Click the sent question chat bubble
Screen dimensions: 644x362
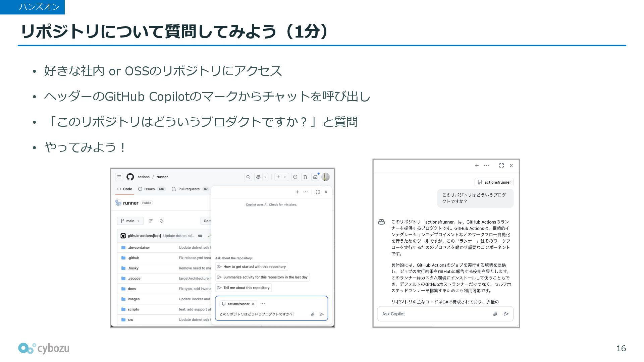pos(475,198)
